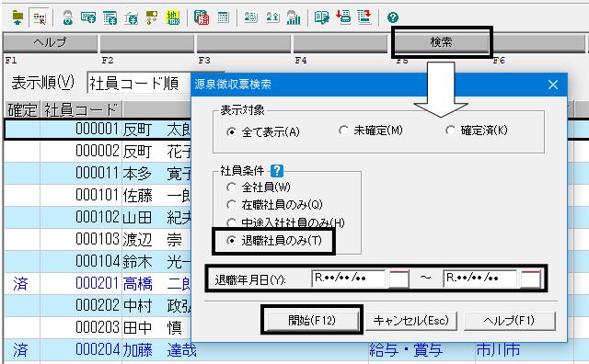The image size is (589, 364).
Task: Select the 退職社員のみ(T) radio button
Action: (231, 240)
